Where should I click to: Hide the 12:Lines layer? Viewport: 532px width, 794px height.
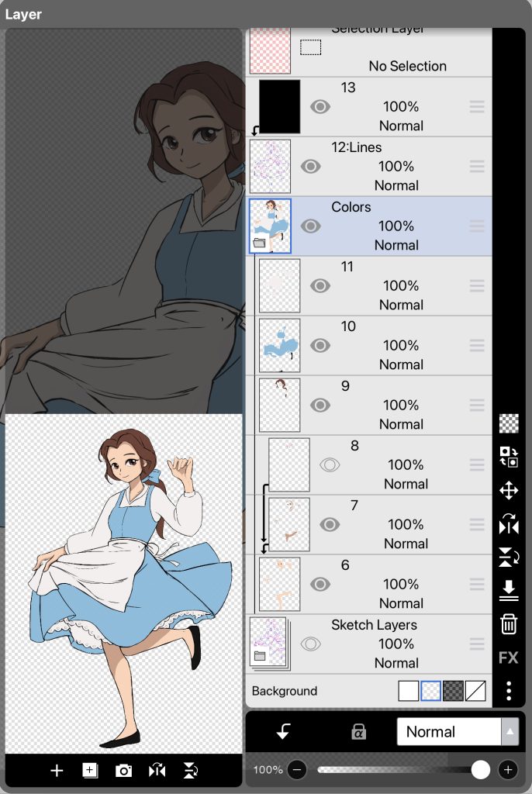pos(310,166)
